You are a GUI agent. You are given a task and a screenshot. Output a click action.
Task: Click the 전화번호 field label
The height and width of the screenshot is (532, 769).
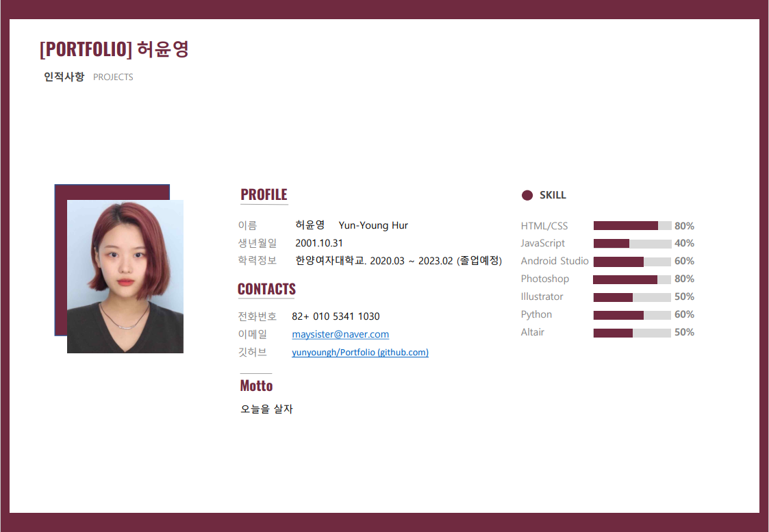click(x=257, y=316)
